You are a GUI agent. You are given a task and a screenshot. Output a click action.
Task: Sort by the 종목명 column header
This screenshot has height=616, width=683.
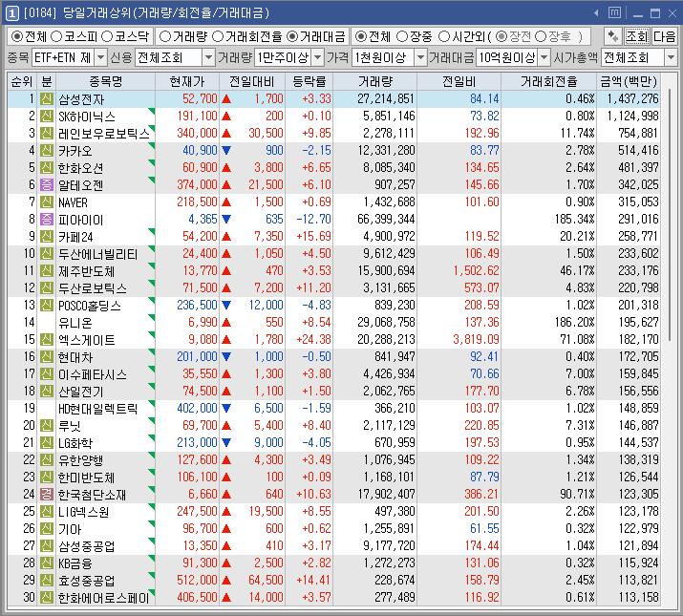point(105,81)
